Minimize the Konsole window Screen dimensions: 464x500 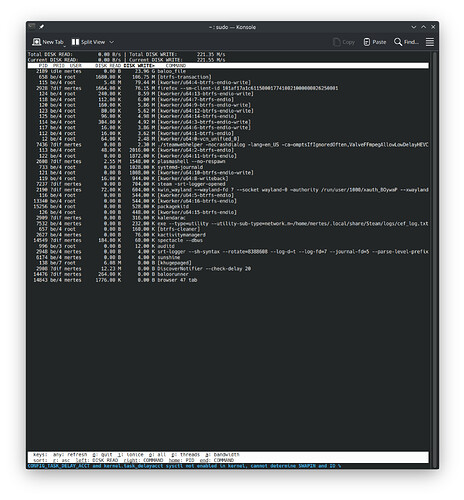point(414,27)
